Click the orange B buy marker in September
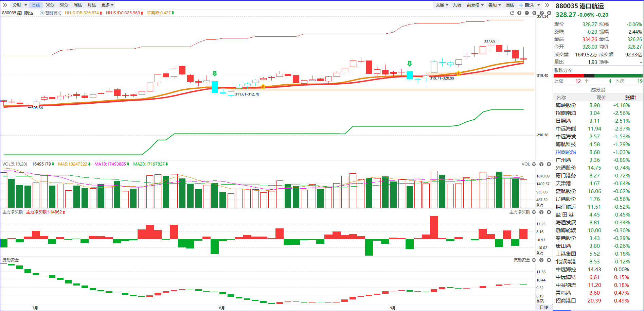This screenshot has height=311, width=644. coord(459,73)
